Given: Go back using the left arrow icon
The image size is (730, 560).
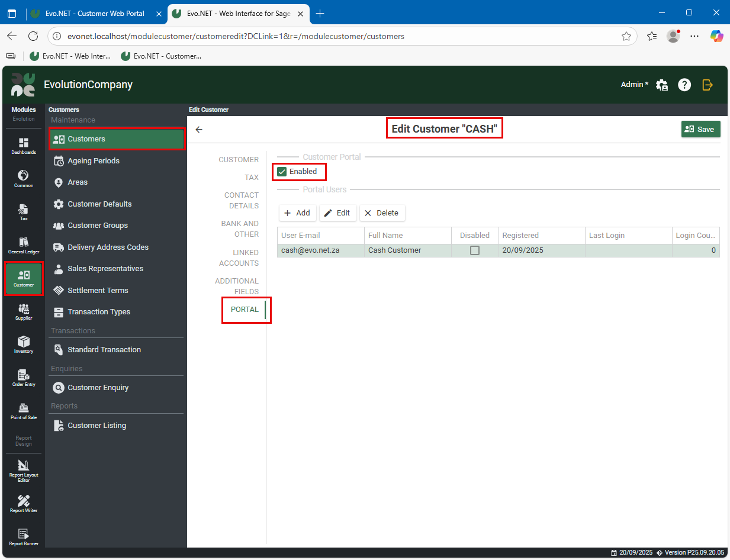Looking at the screenshot, I should [199, 130].
